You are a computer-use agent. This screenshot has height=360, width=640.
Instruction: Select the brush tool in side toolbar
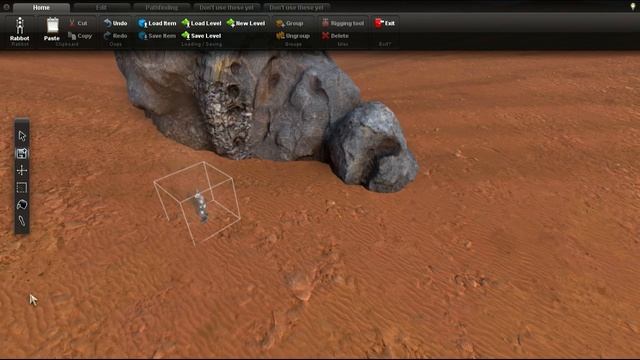(22, 221)
